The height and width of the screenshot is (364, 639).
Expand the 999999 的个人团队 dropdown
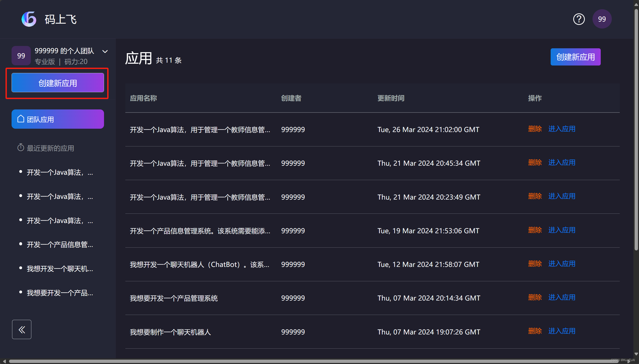pos(105,51)
